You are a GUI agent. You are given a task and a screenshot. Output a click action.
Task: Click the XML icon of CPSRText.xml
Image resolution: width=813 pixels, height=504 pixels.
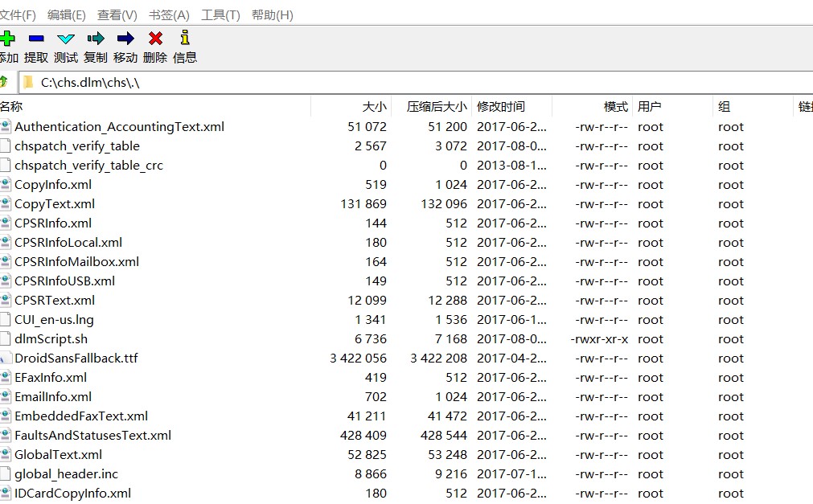point(5,300)
